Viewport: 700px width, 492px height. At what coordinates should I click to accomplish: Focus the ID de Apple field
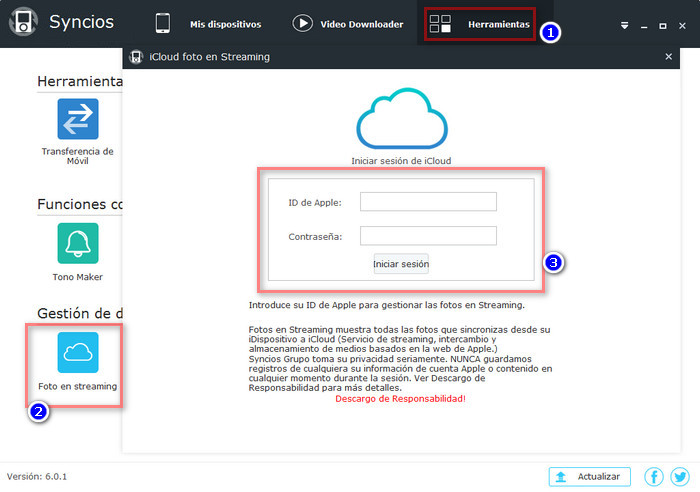coord(428,202)
